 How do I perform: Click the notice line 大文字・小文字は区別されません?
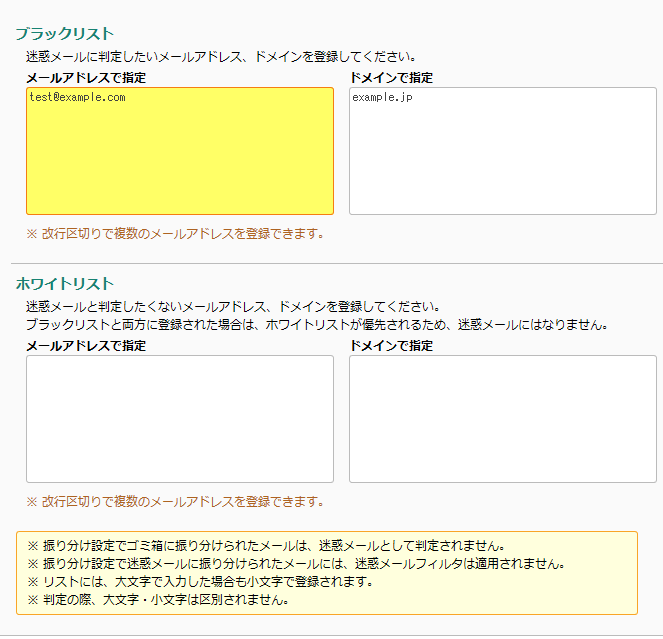158,600
